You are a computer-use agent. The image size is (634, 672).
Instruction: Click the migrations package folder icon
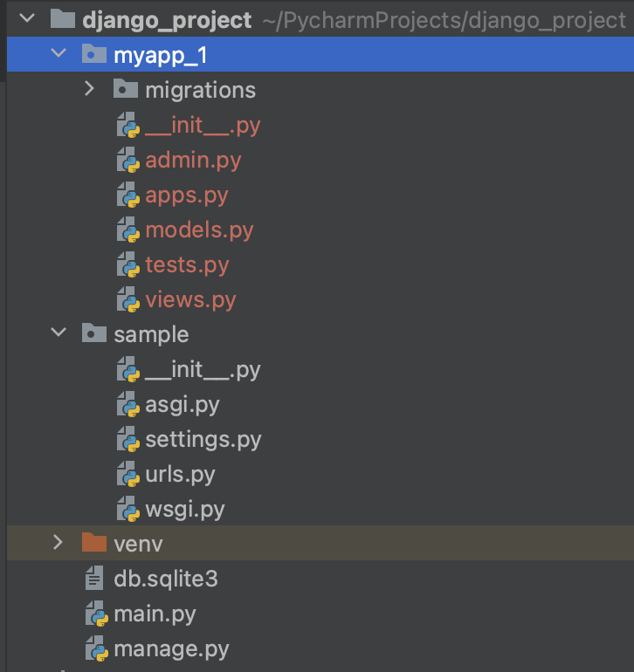coord(125,89)
